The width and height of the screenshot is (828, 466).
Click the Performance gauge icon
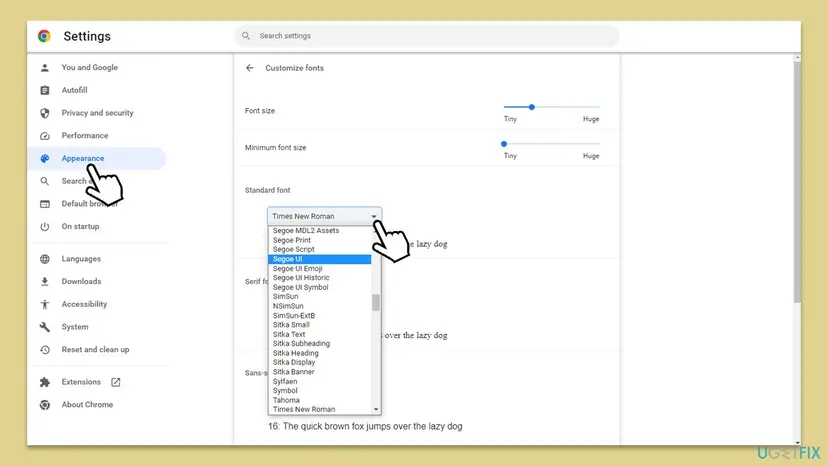(45, 136)
